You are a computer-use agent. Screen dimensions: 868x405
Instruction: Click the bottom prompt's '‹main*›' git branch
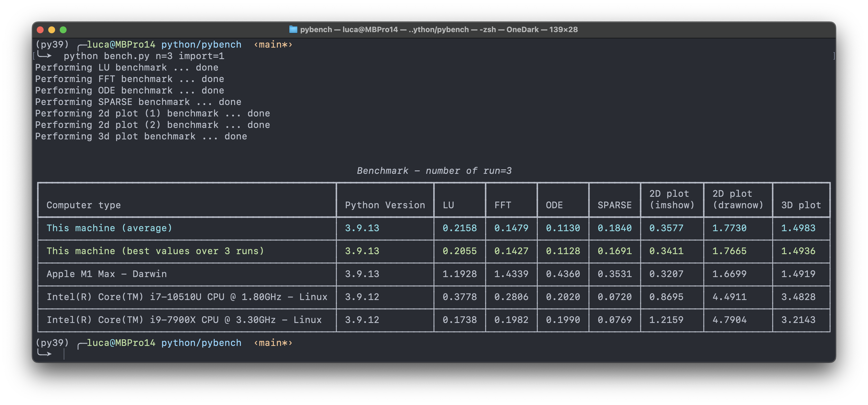point(273,343)
